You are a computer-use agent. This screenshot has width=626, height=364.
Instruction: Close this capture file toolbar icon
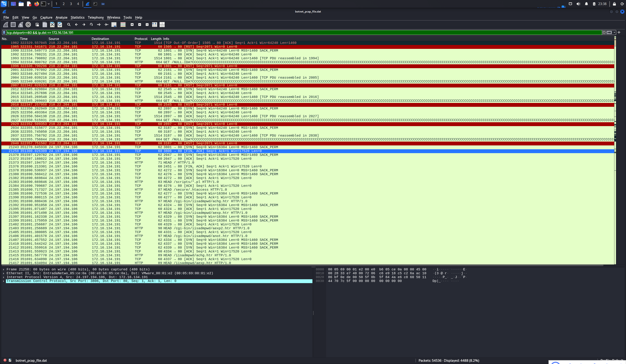point(52,24)
